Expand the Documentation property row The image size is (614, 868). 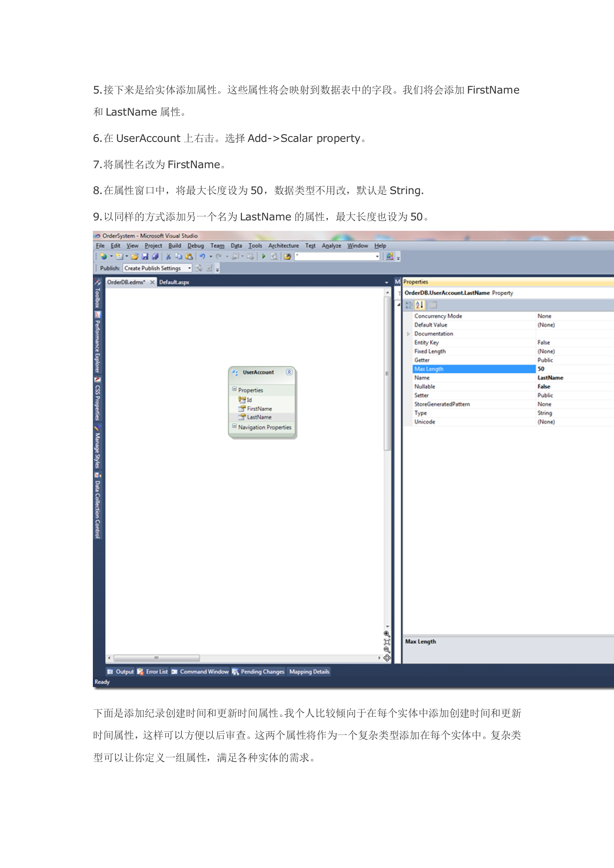(408, 334)
